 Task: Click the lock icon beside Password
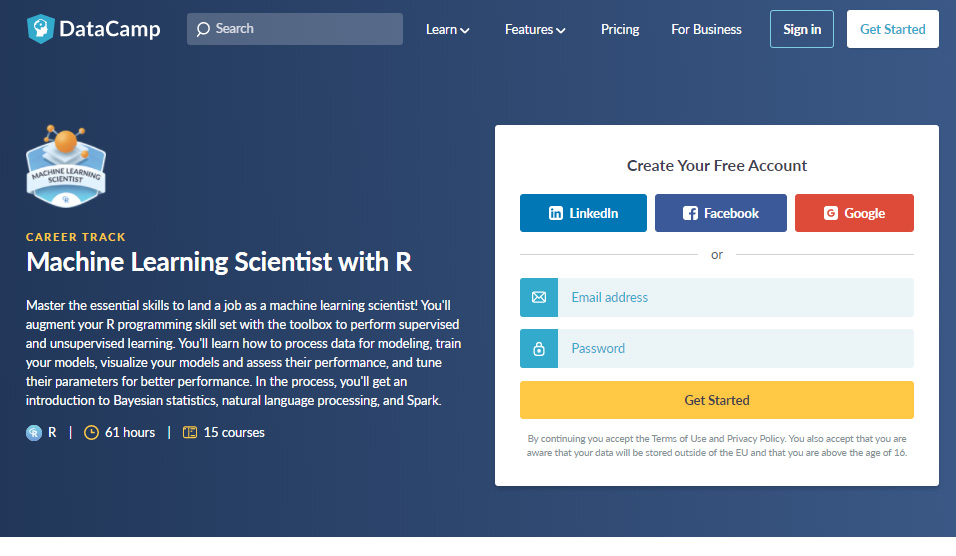tap(539, 349)
